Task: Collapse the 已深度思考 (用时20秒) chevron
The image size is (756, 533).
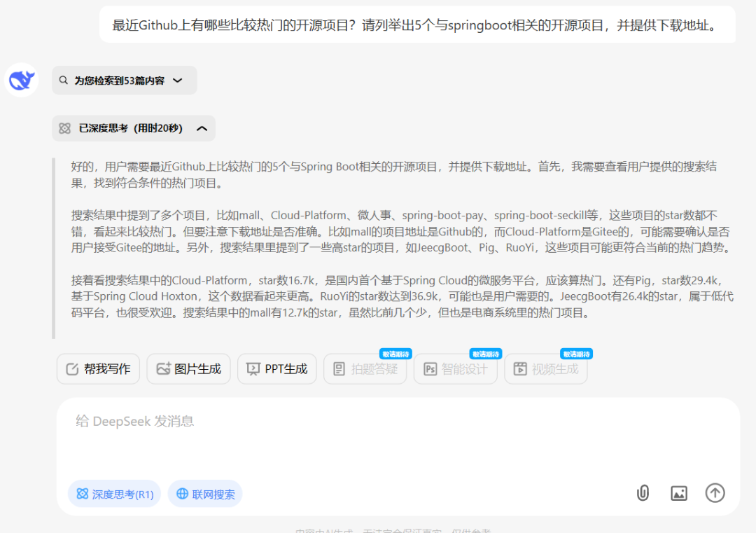Action: coord(202,128)
